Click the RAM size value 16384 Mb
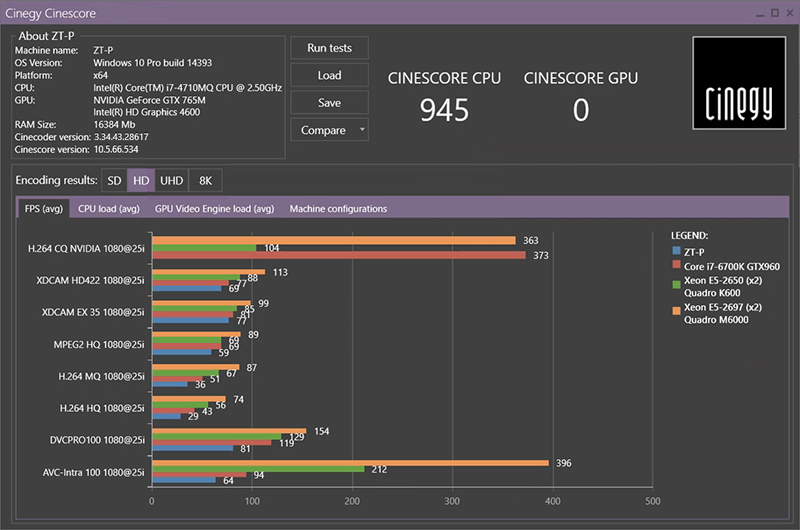Image resolution: width=800 pixels, height=530 pixels. (x=114, y=124)
